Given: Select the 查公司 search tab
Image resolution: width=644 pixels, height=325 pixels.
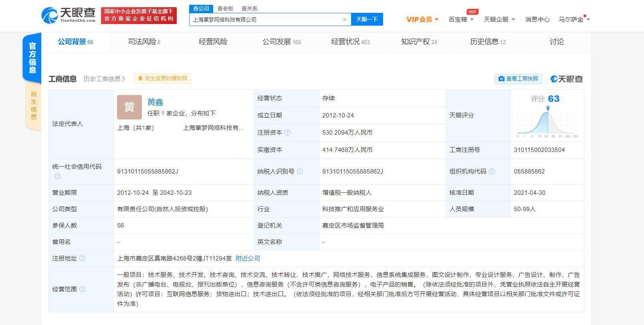Looking at the screenshot, I should (x=201, y=8).
